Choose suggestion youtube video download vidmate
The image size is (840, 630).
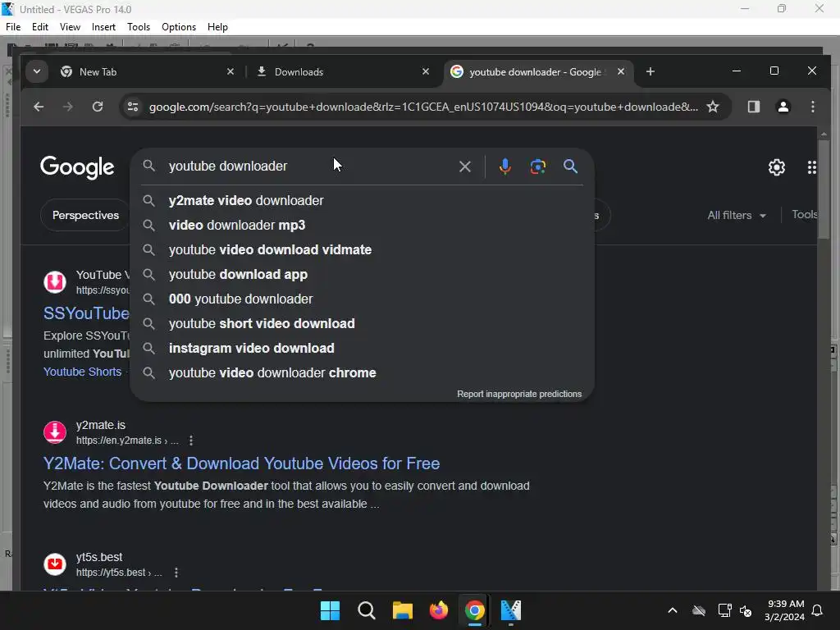(x=362, y=249)
